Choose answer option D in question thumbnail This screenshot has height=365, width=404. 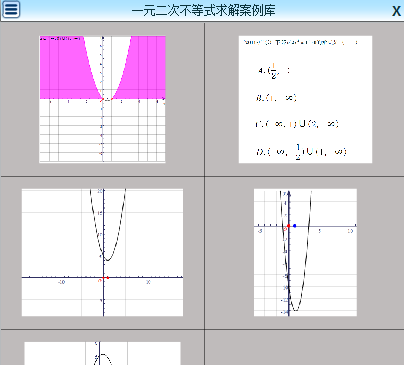301,151
